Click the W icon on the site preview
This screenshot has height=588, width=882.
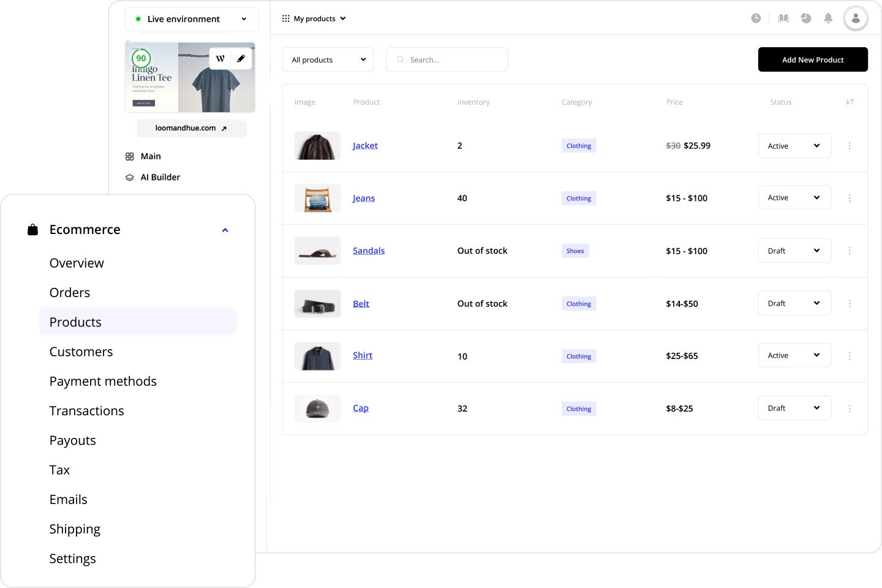[221, 58]
